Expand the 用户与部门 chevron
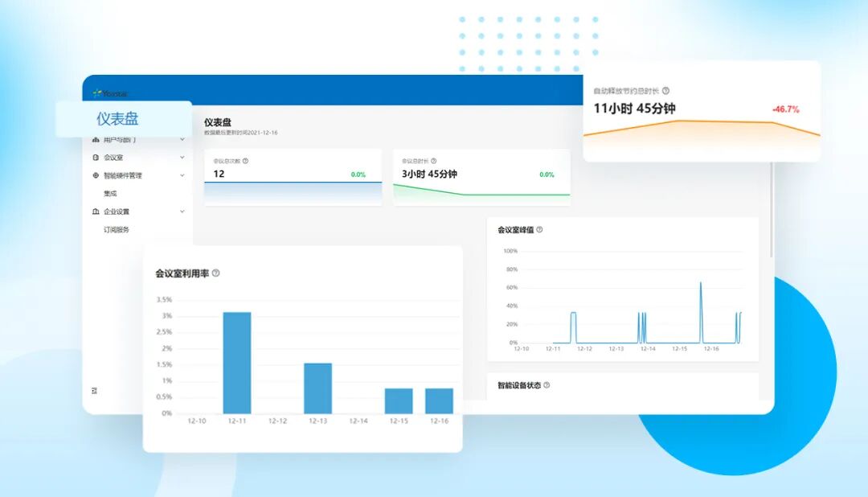Screen dimensions: 868x497 coord(182,140)
